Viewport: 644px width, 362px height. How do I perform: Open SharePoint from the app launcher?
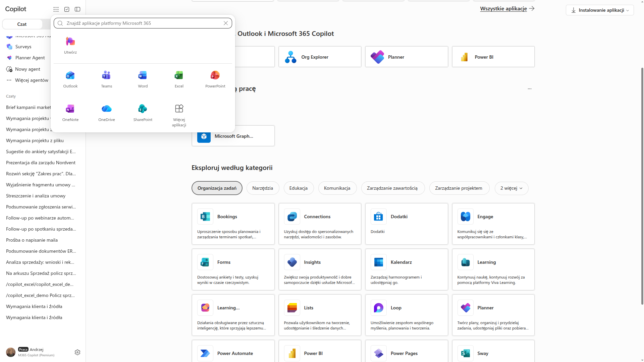point(143,113)
